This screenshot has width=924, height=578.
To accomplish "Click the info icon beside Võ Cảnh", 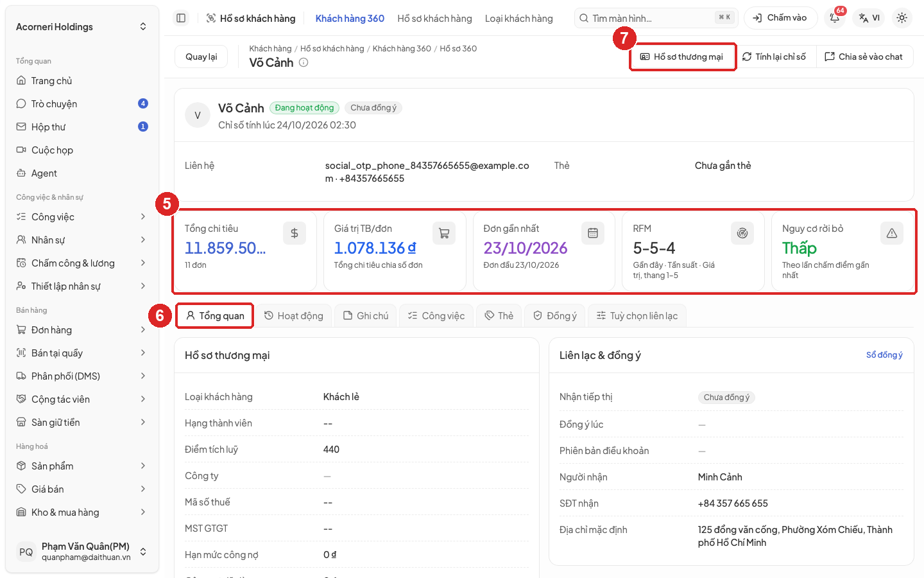I will click(x=304, y=62).
